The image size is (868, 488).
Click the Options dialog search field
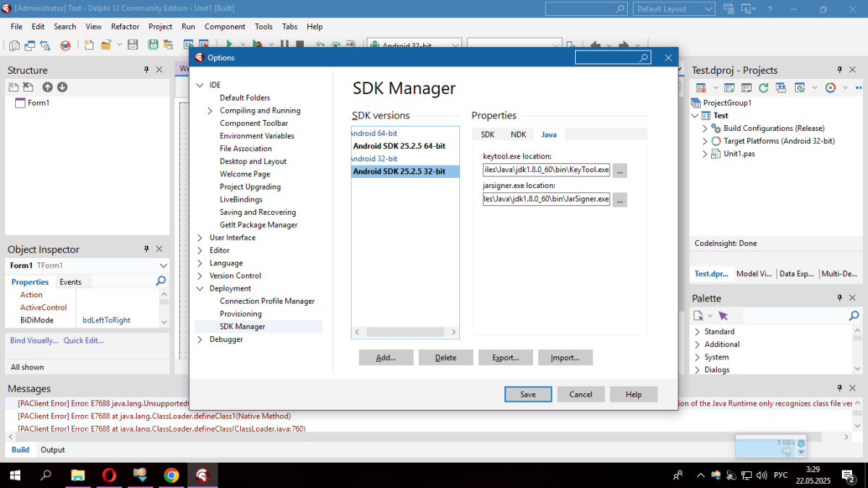[x=613, y=58]
